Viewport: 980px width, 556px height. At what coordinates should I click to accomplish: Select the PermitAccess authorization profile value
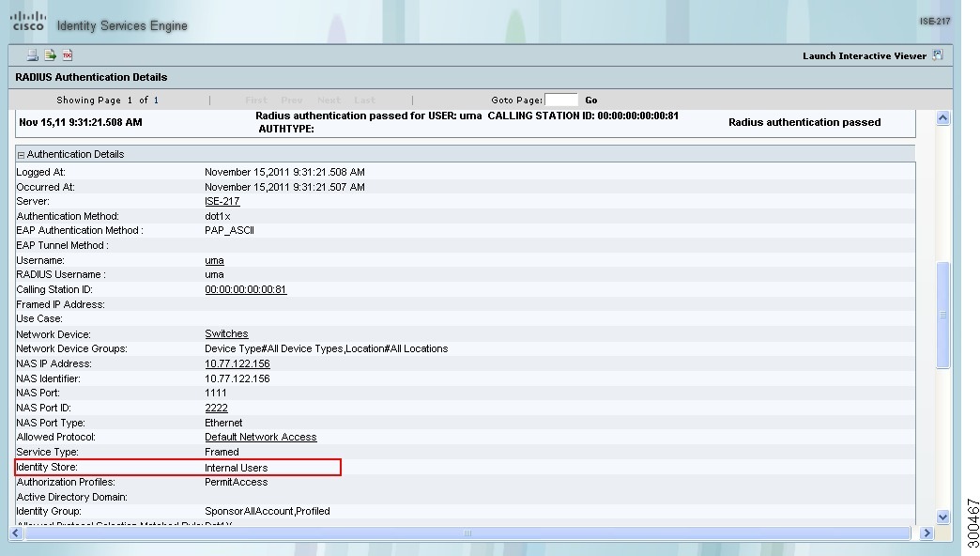coord(236,482)
